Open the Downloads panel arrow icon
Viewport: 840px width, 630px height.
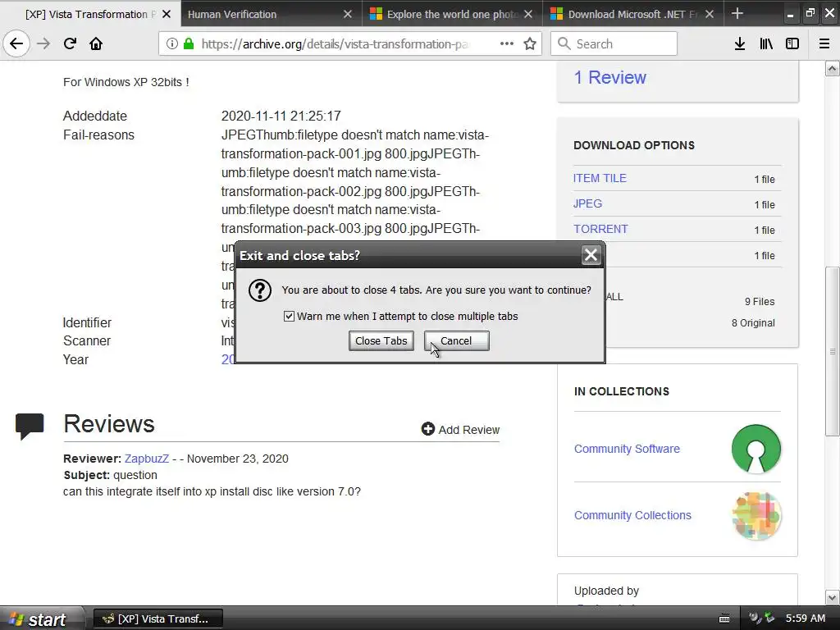740,44
